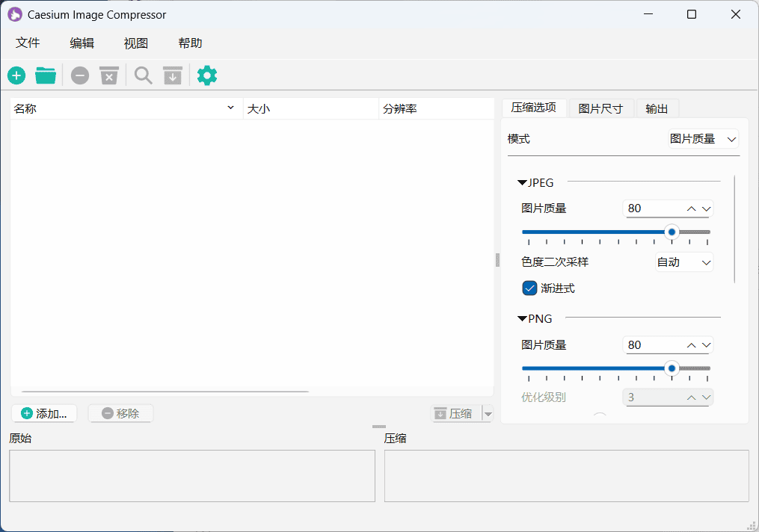Switch to the 输出 tab

coord(657,108)
